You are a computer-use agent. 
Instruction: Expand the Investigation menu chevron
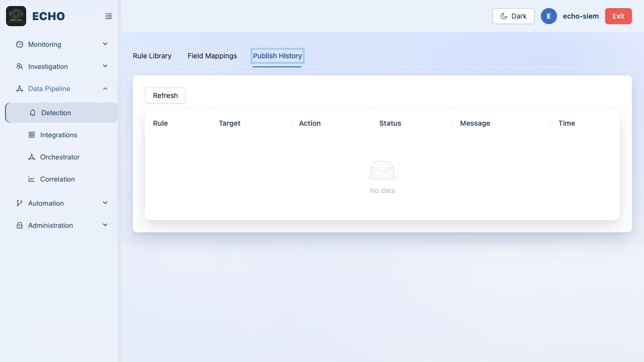[105, 66]
